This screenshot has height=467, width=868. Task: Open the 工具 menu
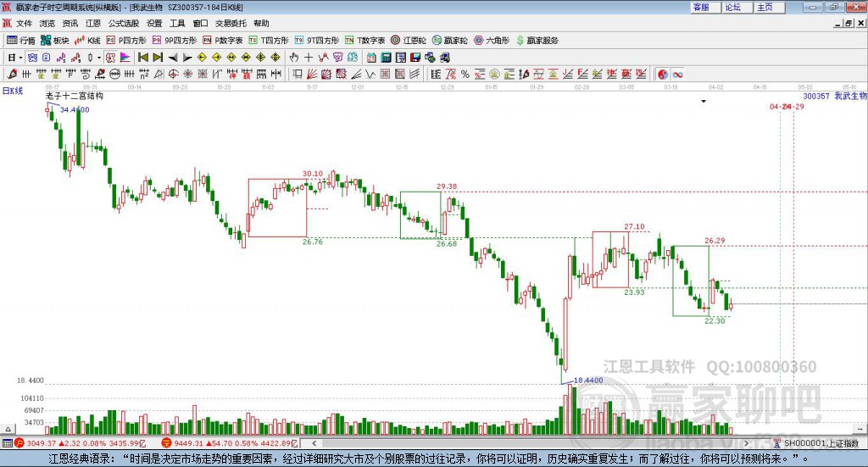[x=177, y=23]
